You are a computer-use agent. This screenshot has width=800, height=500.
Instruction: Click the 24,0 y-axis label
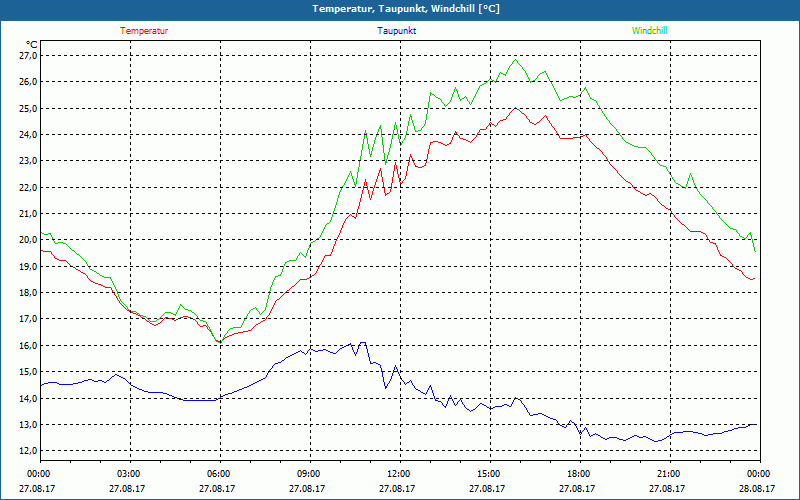[x=29, y=135]
